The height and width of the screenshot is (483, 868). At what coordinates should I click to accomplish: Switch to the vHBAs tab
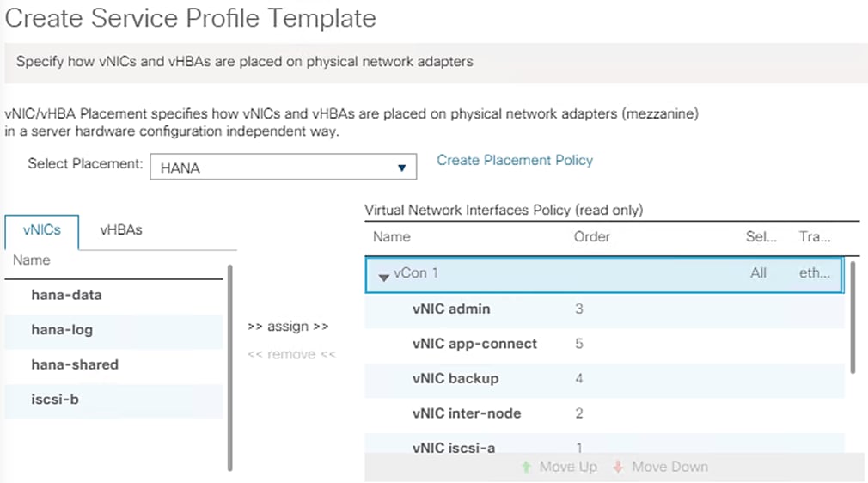tap(120, 230)
